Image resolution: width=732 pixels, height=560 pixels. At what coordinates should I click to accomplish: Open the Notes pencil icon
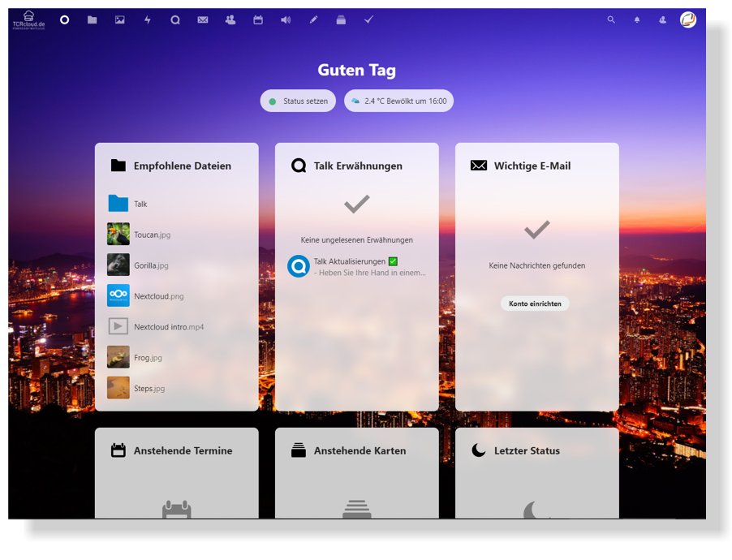[313, 19]
